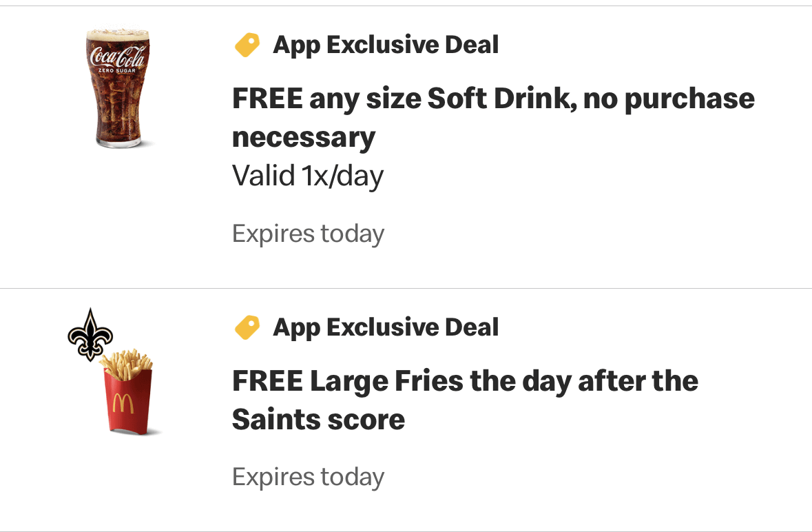812x532 pixels.
Task: Click the yellow tag icon on the soft drink deal
Action: [x=247, y=44]
